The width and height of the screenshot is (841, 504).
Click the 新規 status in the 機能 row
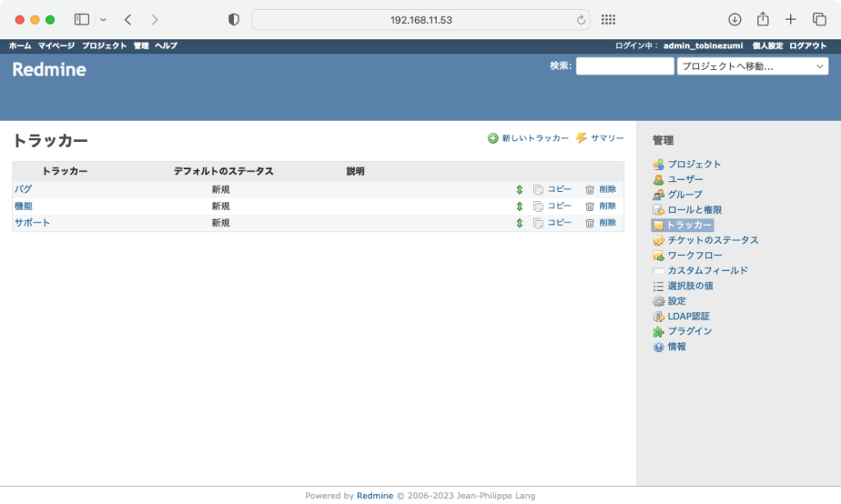220,206
